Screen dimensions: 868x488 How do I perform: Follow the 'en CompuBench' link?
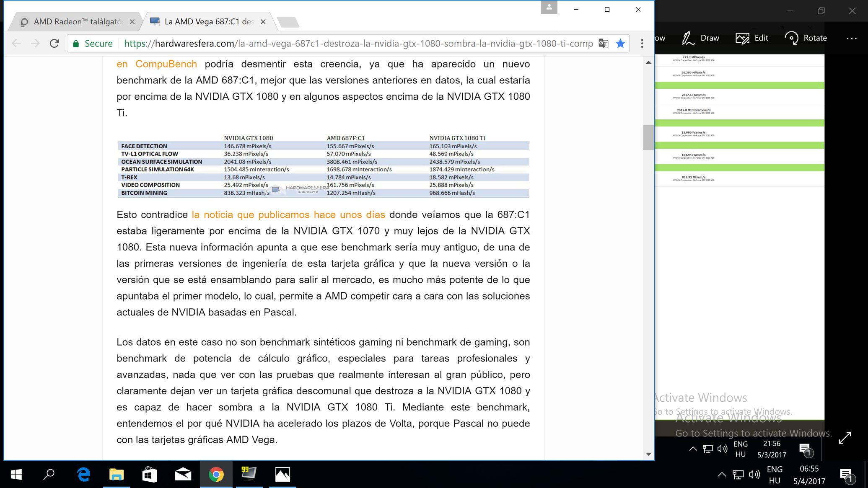pos(157,64)
